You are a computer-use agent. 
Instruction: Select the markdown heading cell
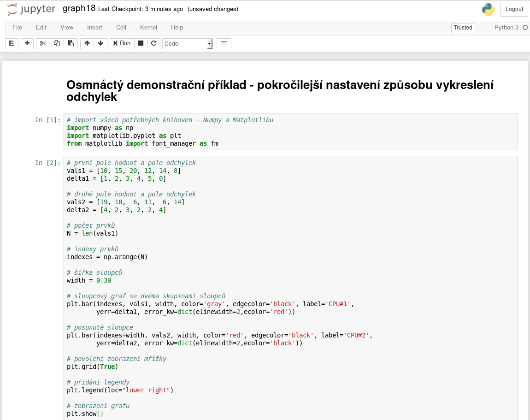[x=280, y=91]
